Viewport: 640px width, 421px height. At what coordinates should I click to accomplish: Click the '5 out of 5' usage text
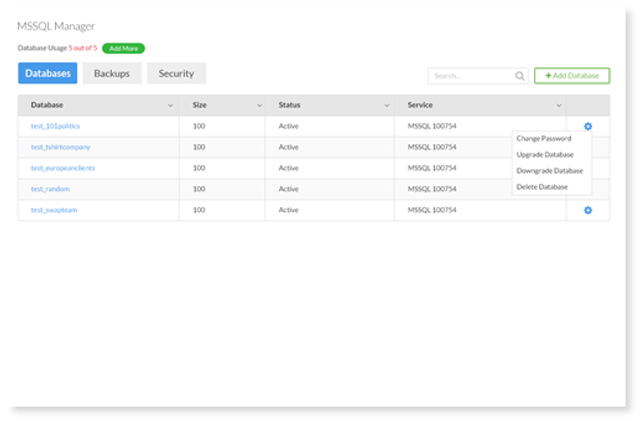click(x=83, y=48)
